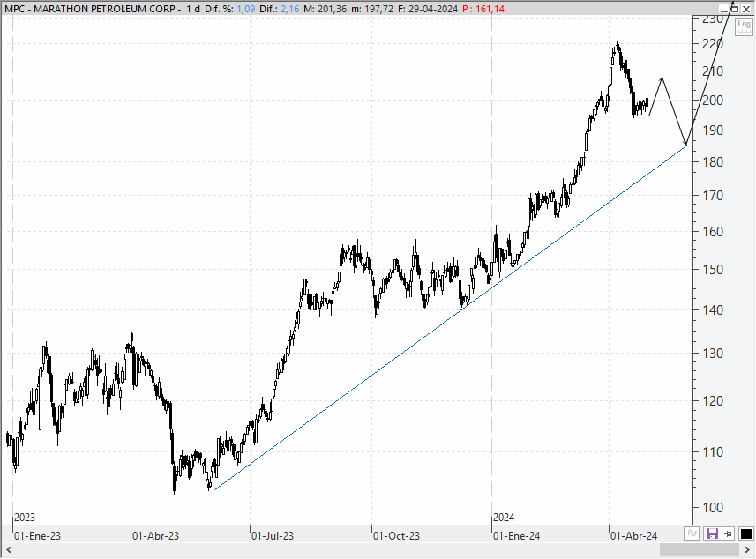Click the '01-Abr-24' date label
The height and width of the screenshot is (559, 756).
633,536
